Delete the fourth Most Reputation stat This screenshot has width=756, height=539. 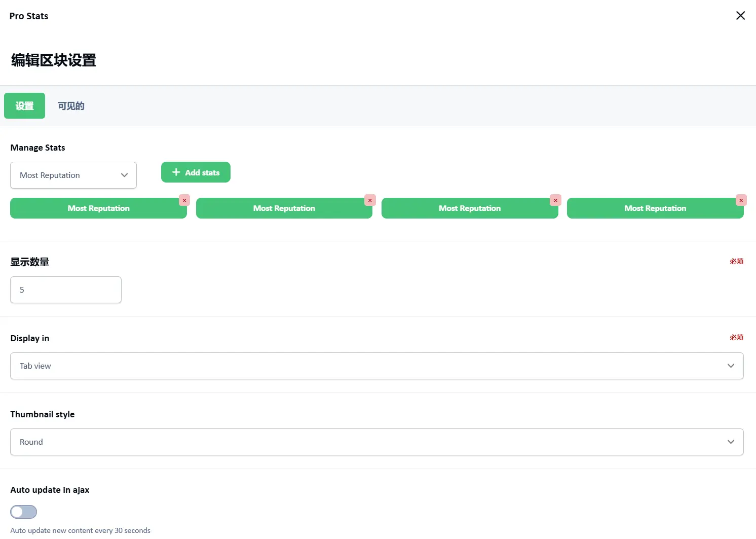[741, 200]
